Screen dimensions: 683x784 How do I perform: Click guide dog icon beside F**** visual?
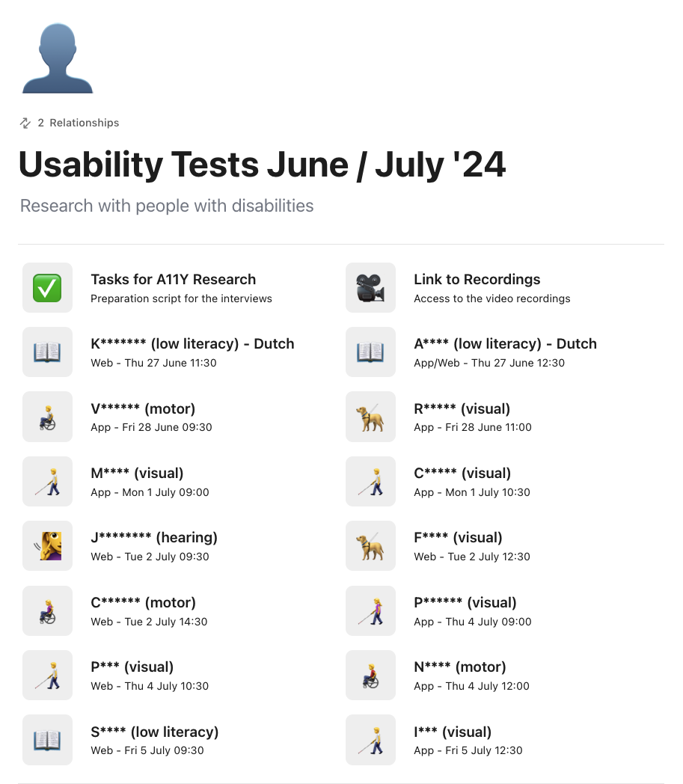tap(370, 545)
